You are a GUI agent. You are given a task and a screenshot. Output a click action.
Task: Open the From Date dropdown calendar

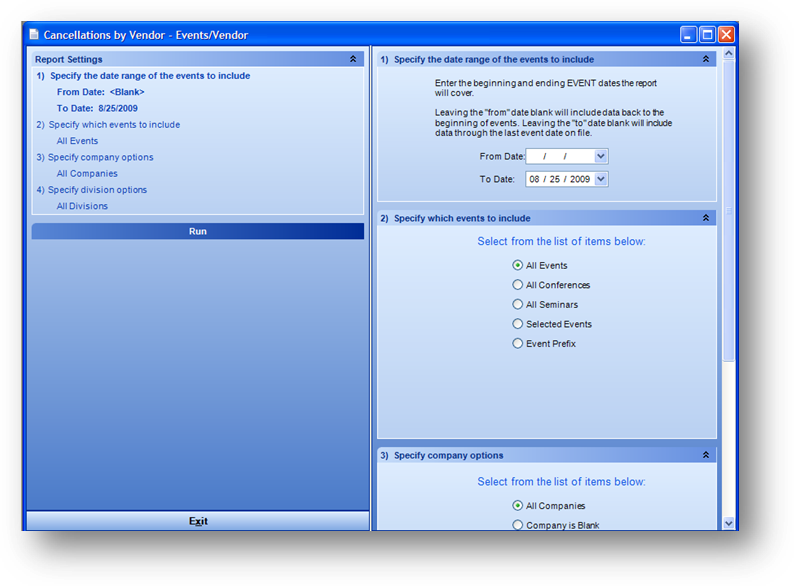coord(600,156)
